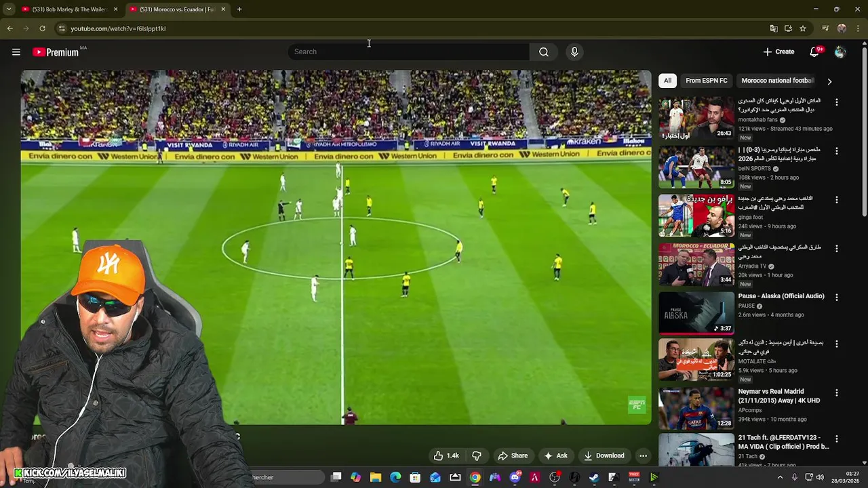Open the YouTube account avatar menu
868x488 pixels.
click(840, 52)
